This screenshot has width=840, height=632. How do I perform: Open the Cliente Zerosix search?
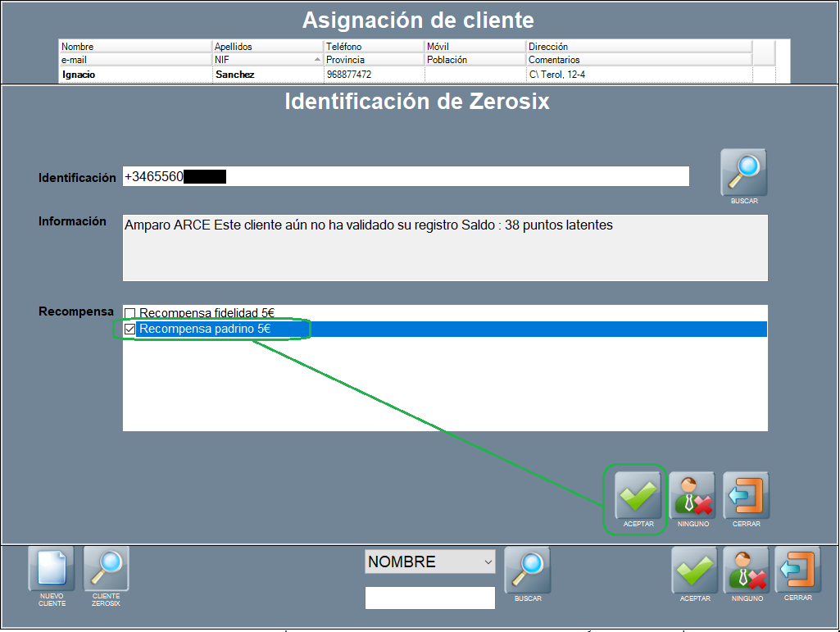(107, 570)
